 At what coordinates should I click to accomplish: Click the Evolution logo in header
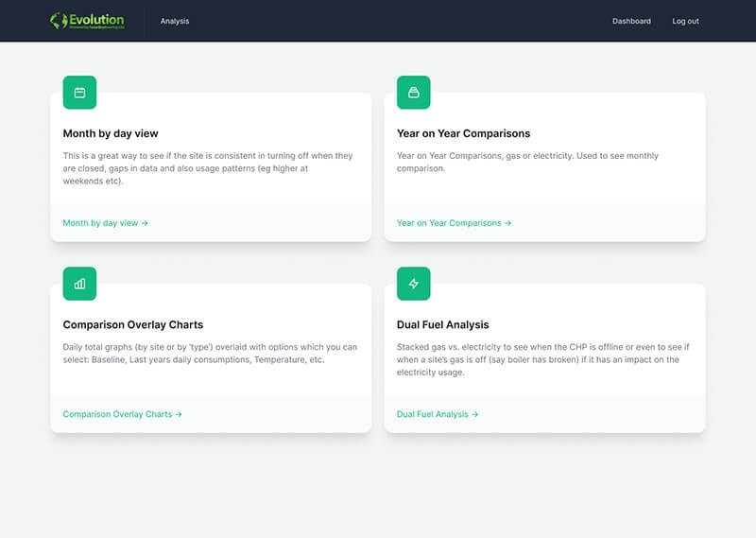coord(87,21)
